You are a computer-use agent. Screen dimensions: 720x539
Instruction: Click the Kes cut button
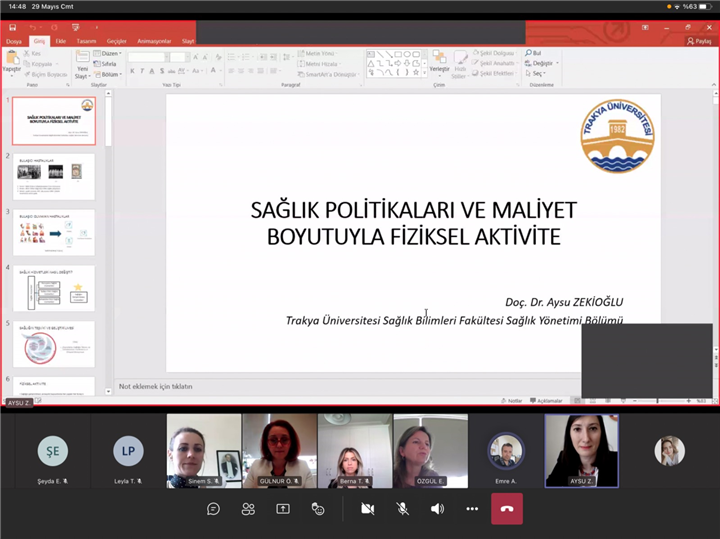(32, 54)
